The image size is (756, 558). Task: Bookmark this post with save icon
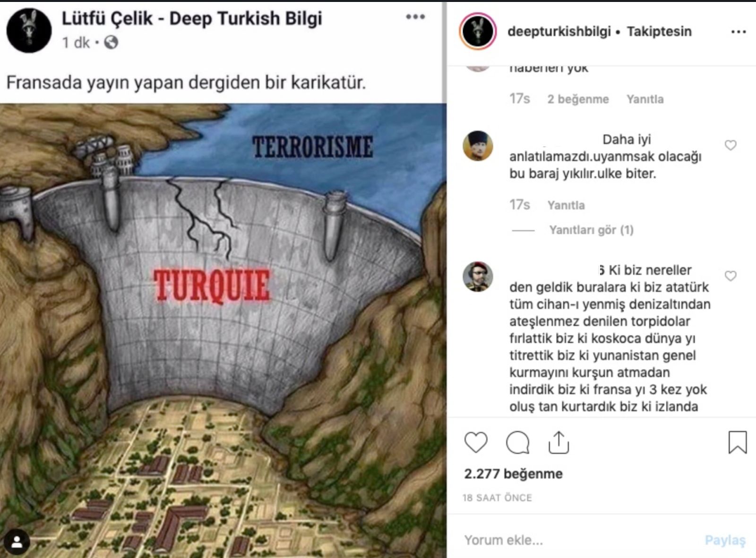click(737, 442)
